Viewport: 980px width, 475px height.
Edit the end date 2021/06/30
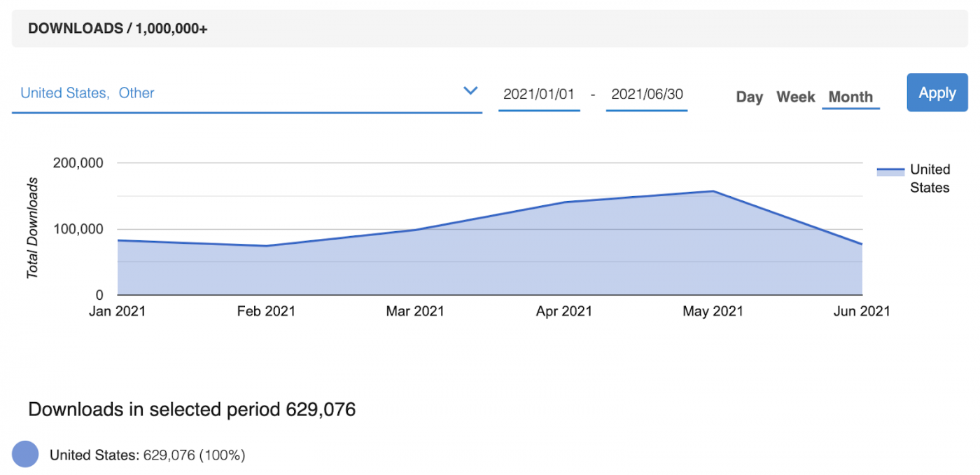coord(647,94)
